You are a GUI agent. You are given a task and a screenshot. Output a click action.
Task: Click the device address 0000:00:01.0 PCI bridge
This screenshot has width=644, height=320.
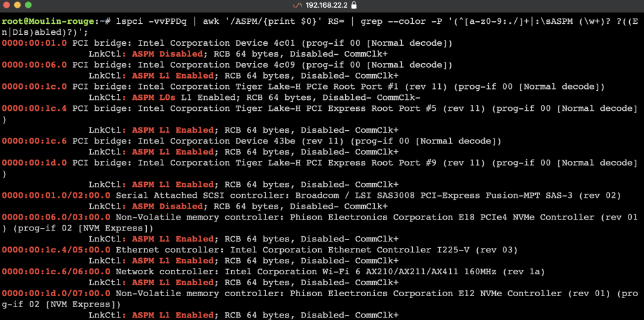point(34,43)
